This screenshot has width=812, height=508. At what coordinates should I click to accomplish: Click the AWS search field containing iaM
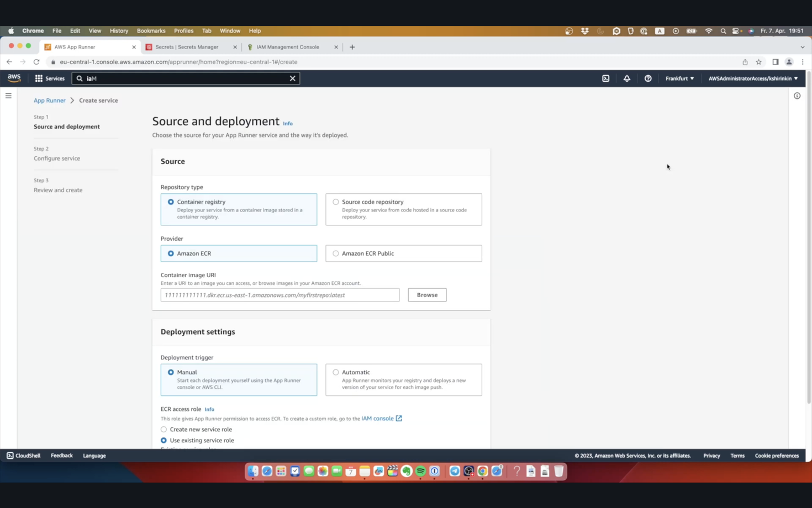186,78
